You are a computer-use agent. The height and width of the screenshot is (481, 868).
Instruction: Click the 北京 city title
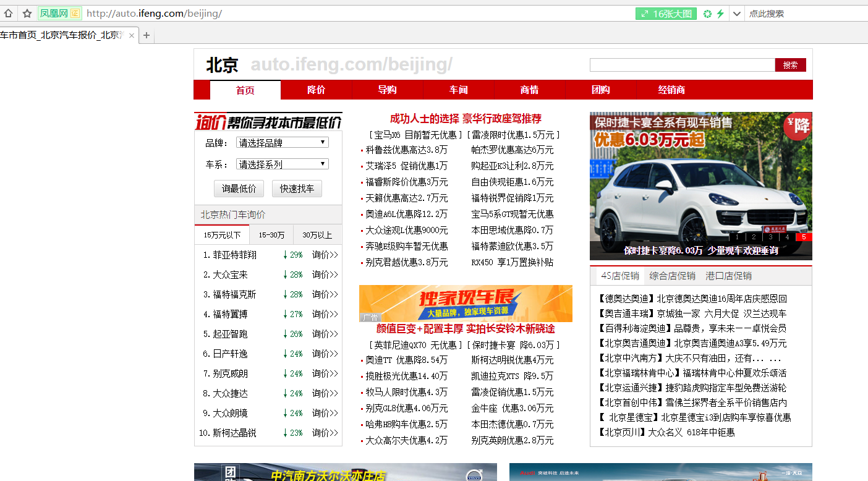coord(222,65)
